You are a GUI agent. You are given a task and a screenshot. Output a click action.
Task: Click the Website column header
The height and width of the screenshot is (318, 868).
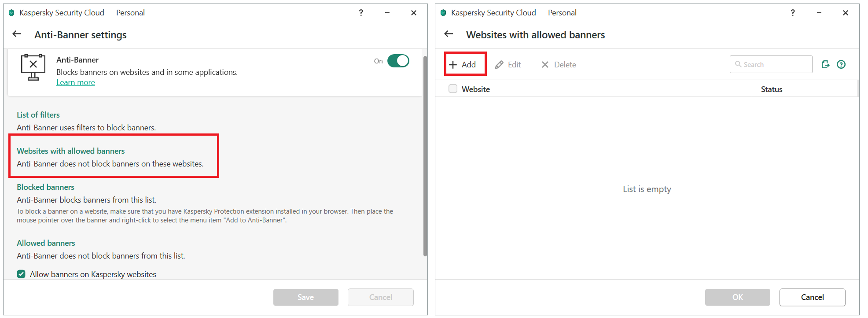pyautogui.click(x=476, y=89)
